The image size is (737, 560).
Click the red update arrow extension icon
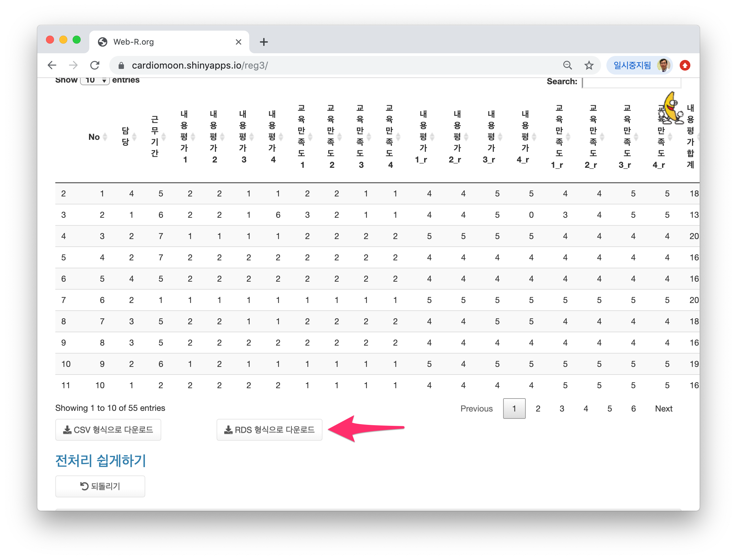tap(685, 65)
